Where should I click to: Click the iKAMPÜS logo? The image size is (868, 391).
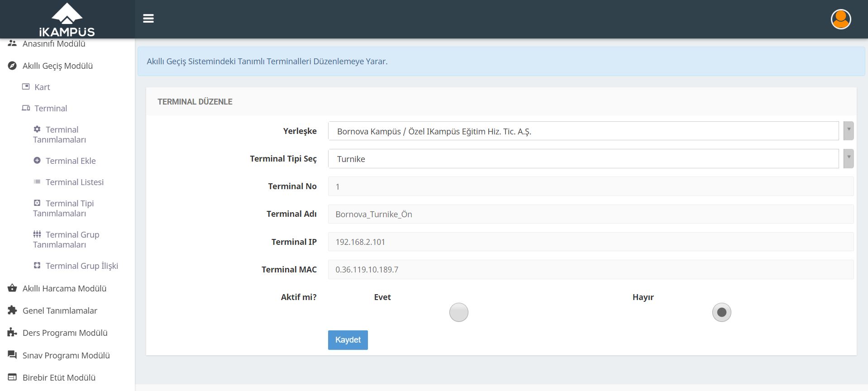(67, 19)
